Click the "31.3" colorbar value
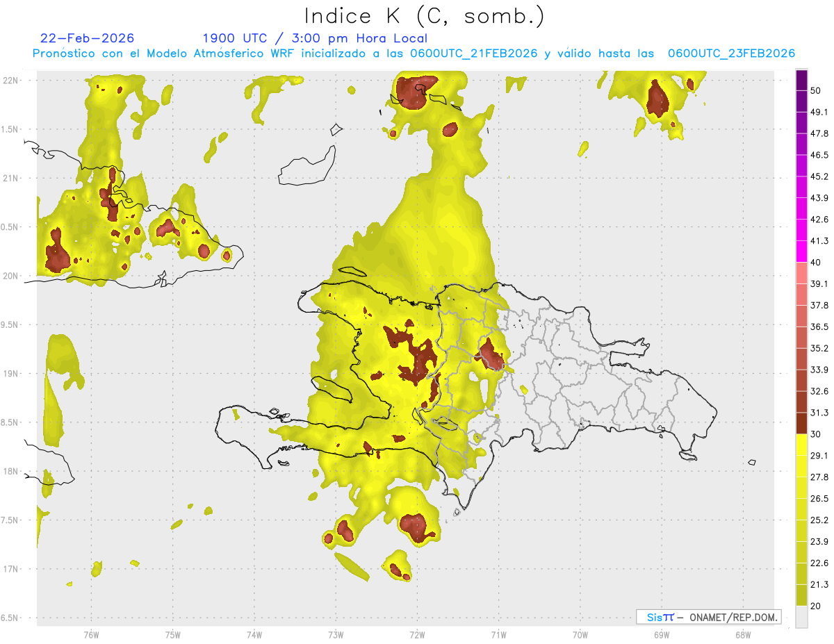834x644 pixels. (x=821, y=413)
